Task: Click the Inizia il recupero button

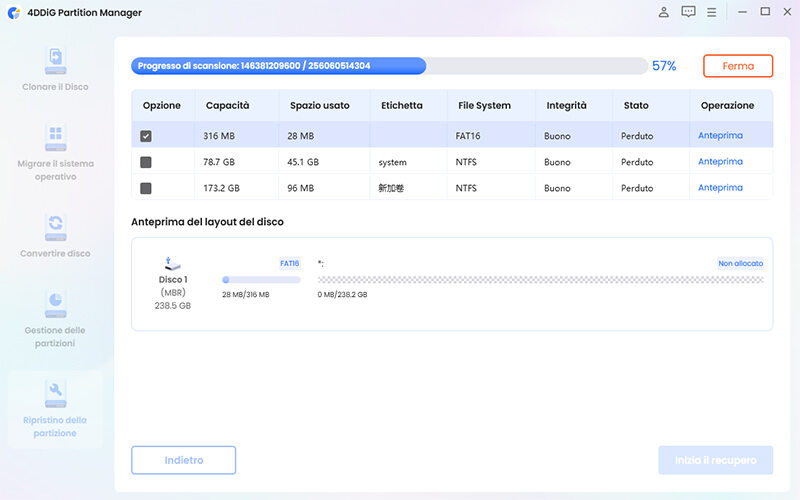Action: pos(715,460)
